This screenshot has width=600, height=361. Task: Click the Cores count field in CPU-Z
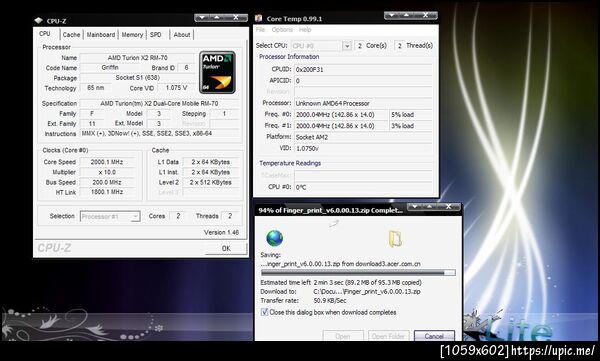click(x=178, y=216)
